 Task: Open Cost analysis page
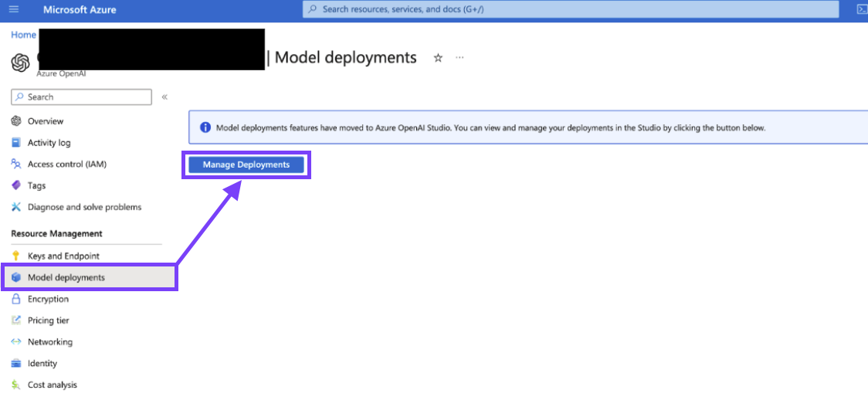point(53,385)
